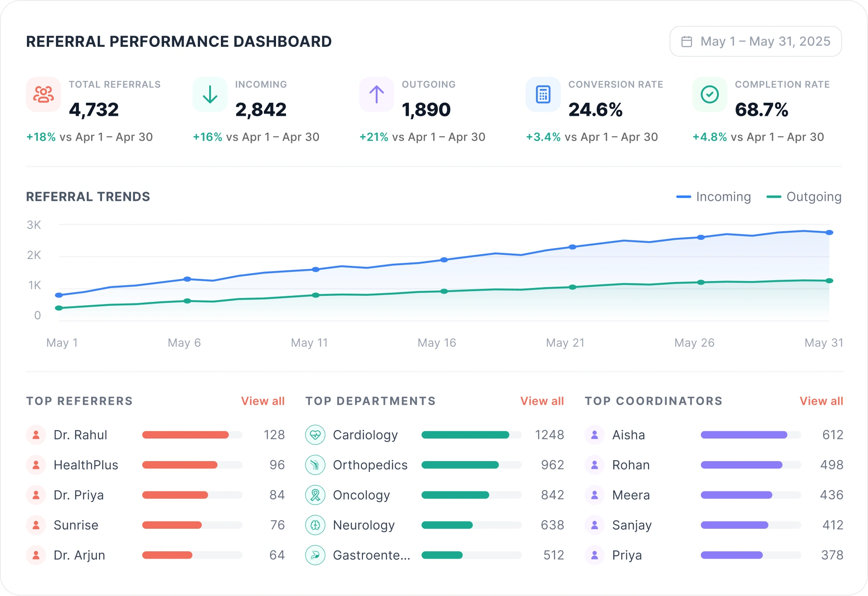This screenshot has width=868, height=596.
Task: Click Rohan's referral count 498
Action: pos(832,465)
